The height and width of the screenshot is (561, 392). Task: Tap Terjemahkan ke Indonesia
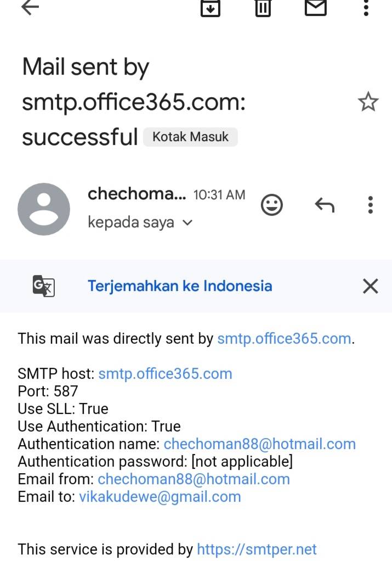point(180,286)
